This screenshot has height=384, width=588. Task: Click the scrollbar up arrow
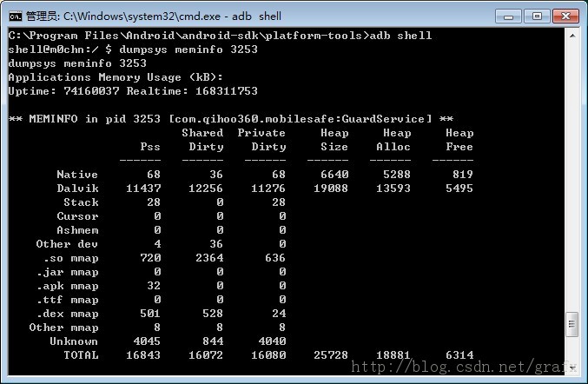571,36
